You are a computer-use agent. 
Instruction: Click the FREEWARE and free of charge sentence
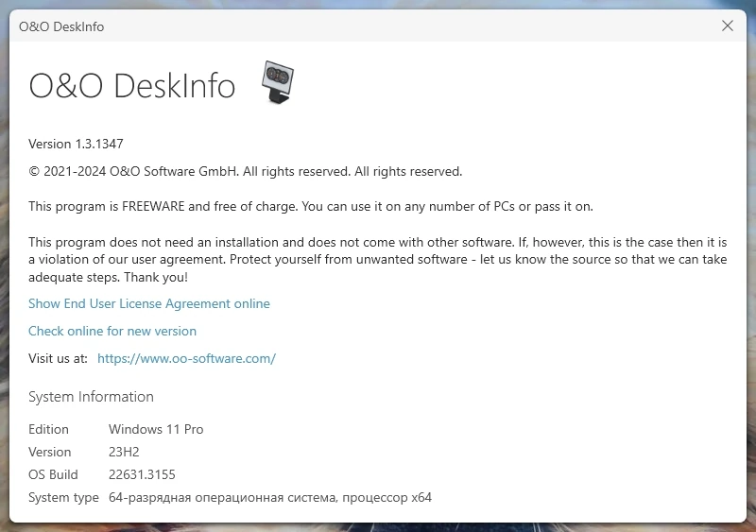311,206
